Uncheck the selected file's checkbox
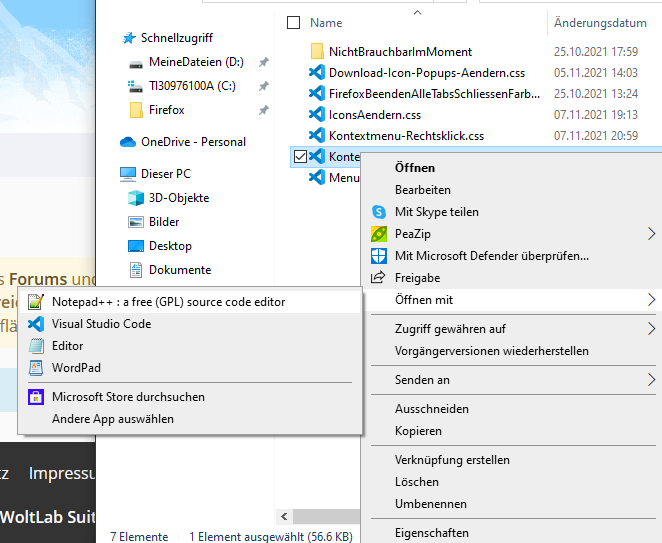This screenshot has height=543, width=662. click(x=300, y=156)
